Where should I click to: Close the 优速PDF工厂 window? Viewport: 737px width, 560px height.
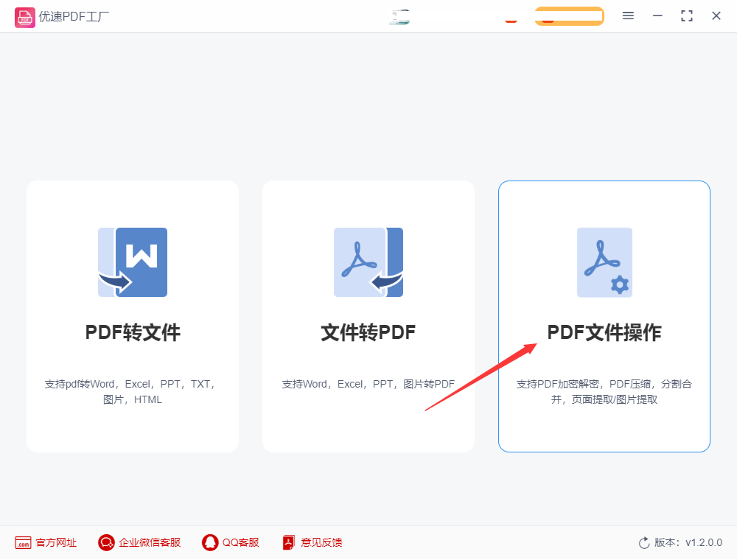[716, 16]
